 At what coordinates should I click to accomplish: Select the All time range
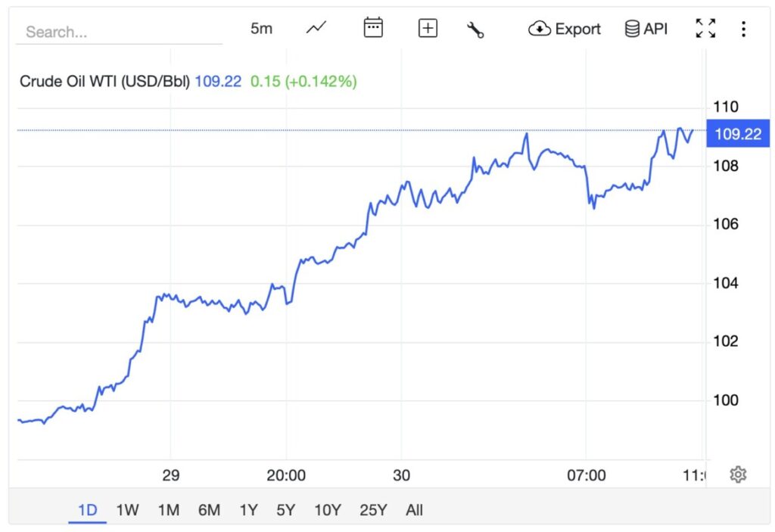tap(414, 510)
